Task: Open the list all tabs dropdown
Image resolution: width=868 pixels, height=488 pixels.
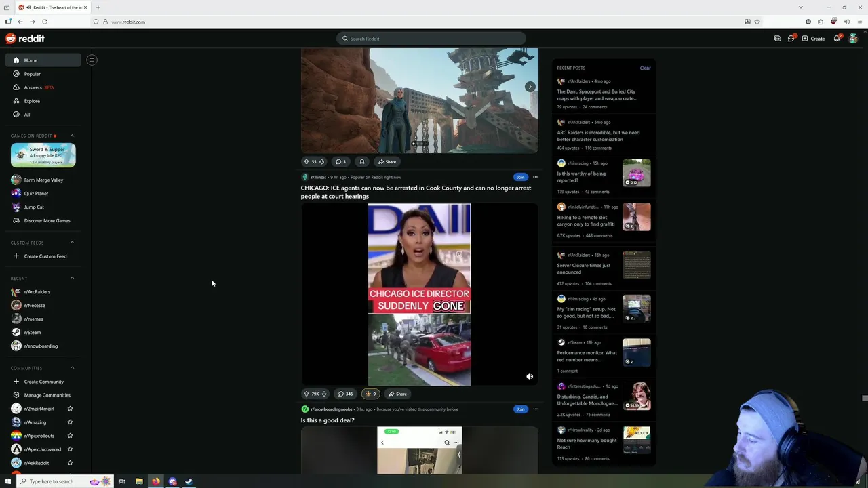Action: pyautogui.click(x=801, y=7)
